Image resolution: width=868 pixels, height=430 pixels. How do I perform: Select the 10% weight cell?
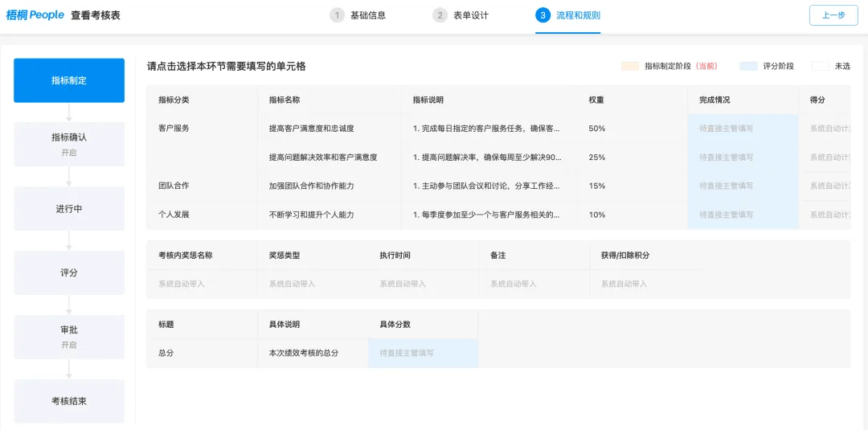(x=633, y=215)
